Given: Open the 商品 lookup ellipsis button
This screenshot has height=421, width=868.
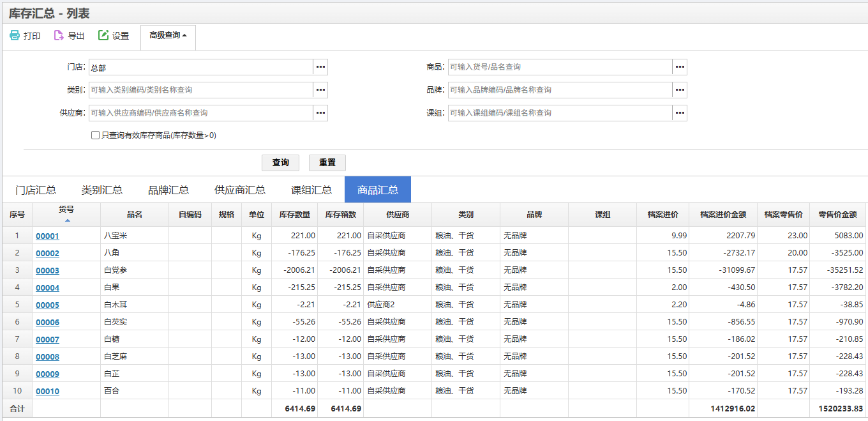Looking at the screenshot, I should [680, 67].
